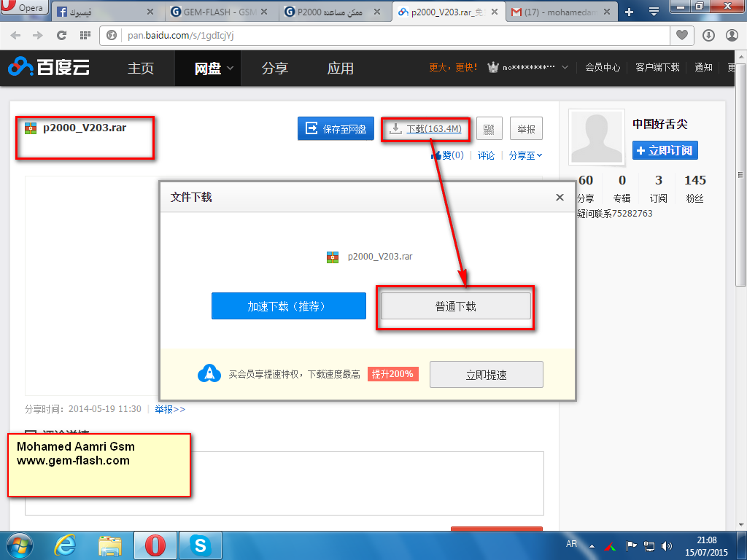This screenshot has width=747, height=560.
Task: Switch to the Gmail (17) tab
Action: tap(561, 12)
